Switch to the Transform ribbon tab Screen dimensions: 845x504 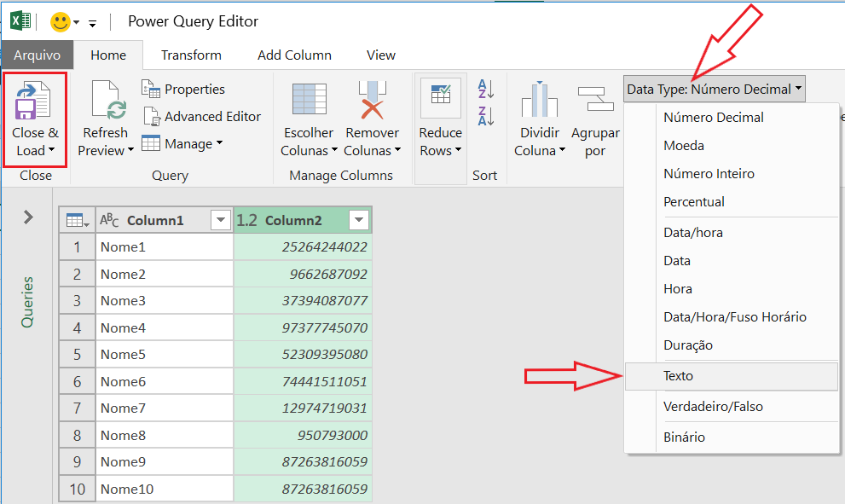(191, 54)
